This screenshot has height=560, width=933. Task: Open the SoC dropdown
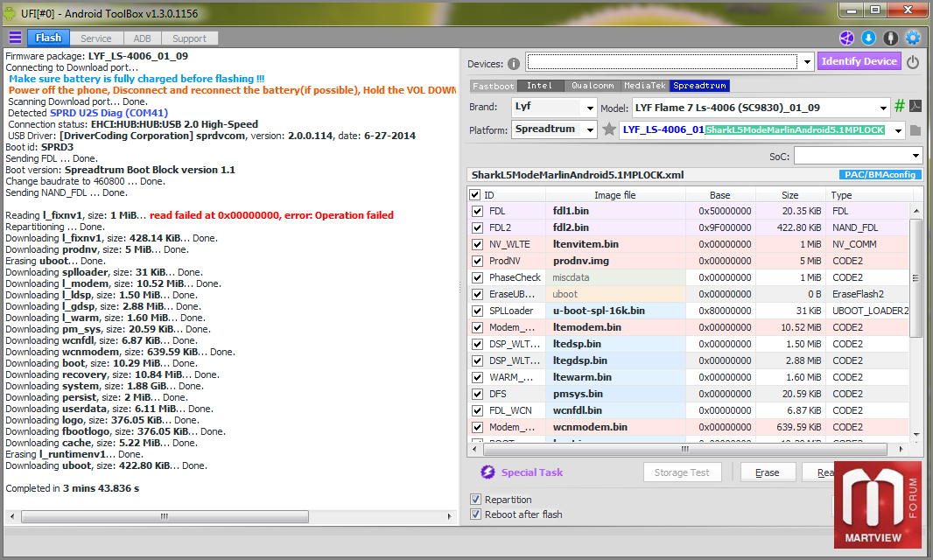pos(915,156)
